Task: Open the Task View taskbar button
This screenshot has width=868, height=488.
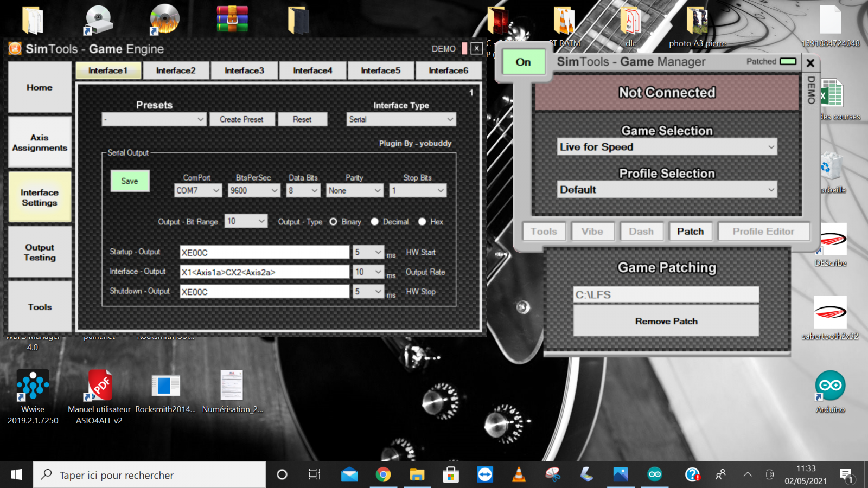Action: [x=315, y=475]
